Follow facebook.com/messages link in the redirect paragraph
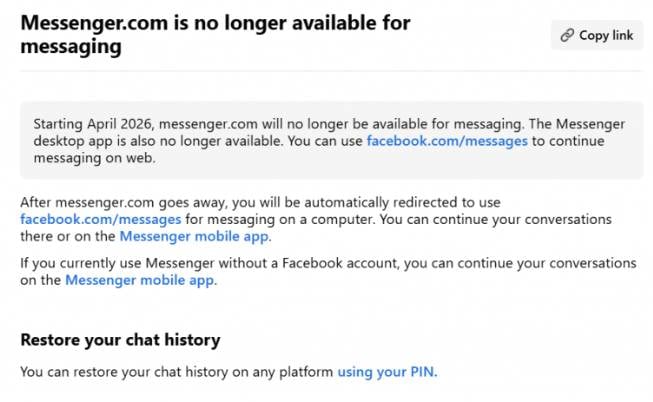Screen dimensions: 653x402 100,218
